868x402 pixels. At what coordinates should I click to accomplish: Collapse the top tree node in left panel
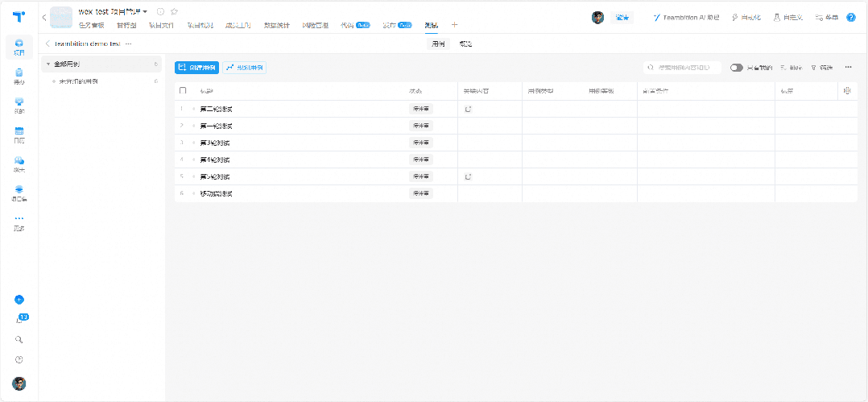[48, 64]
